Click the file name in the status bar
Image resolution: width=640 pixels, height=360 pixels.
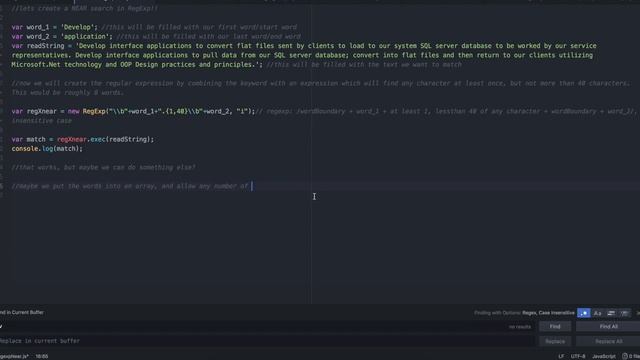tap(14, 356)
